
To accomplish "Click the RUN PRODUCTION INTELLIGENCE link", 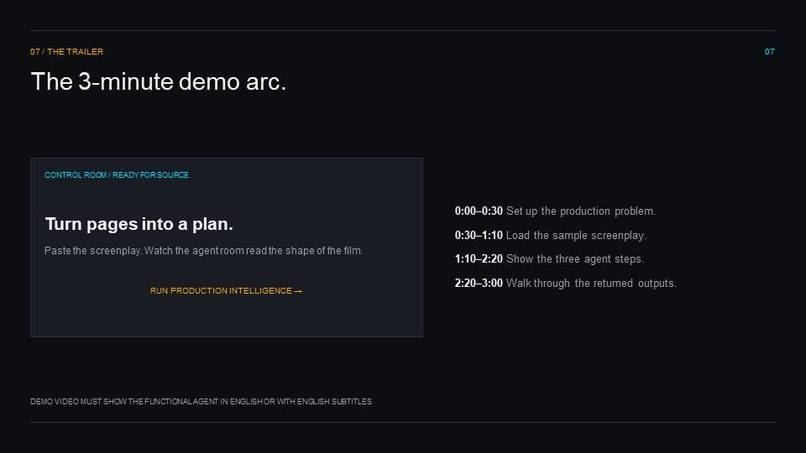I will [x=226, y=291].
